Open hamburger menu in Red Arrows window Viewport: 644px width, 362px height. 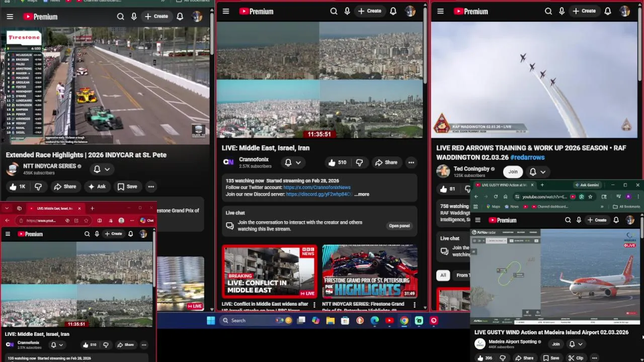pyautogui.click(x=440, y=11)
